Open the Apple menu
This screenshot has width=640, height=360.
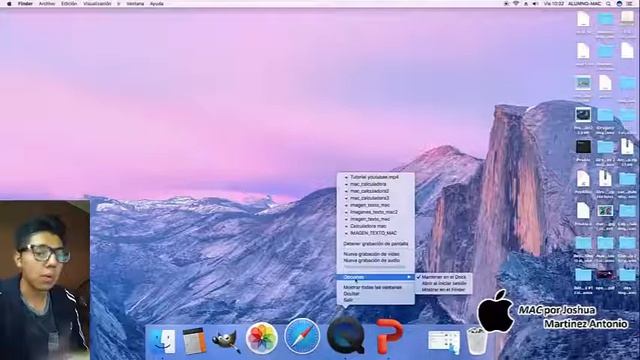point(9,4)
